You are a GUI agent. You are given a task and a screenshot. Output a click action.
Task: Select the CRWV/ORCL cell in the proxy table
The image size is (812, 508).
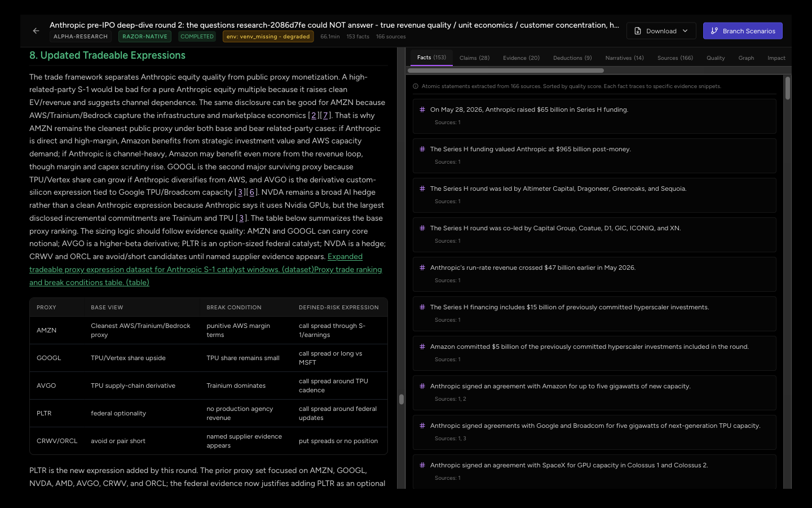(x=57, y=441)
